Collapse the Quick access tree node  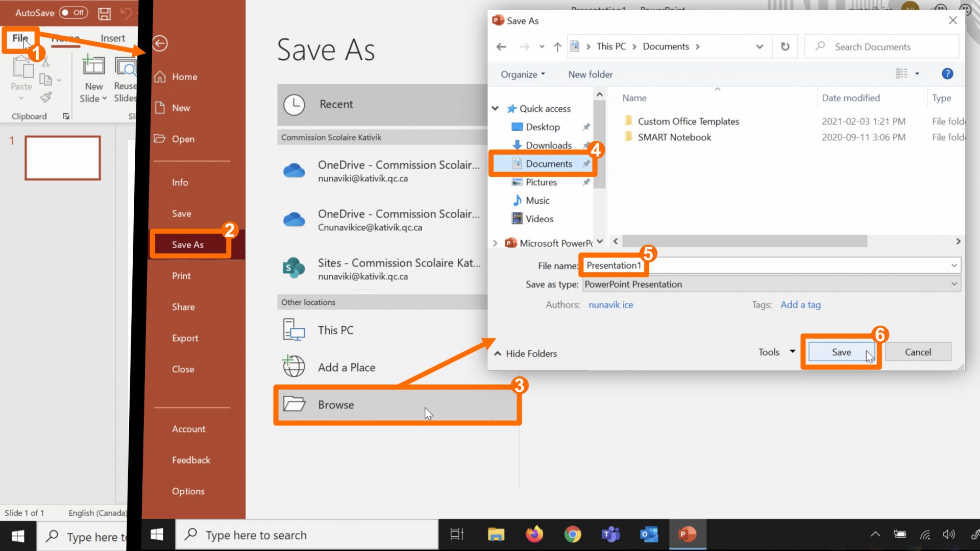[x=495, y=108]
